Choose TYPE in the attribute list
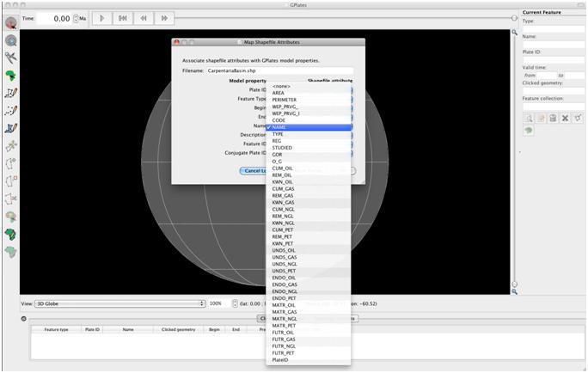The height and width of the screenshot is (373, 588). [x=309, y=134]
